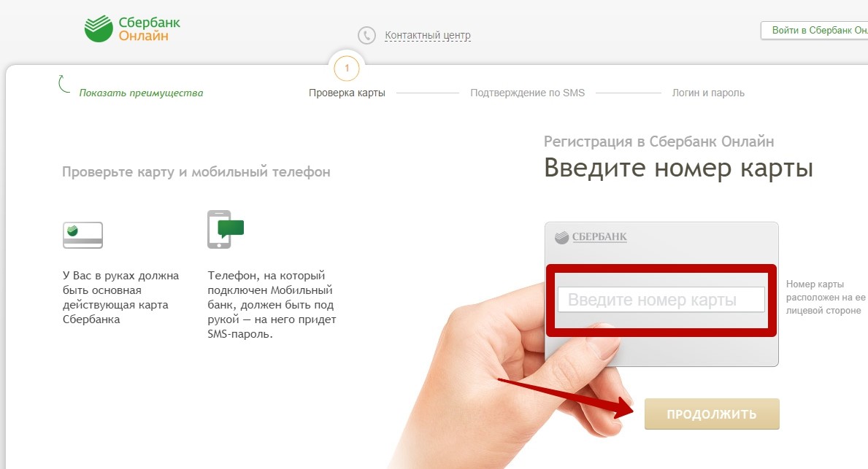Click the mobile phone with message icon

(x=226, y=230)
